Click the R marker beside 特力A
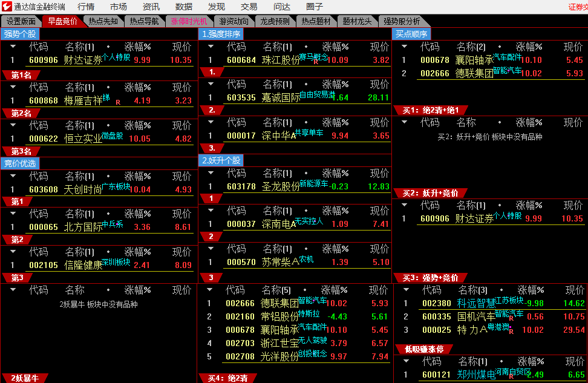This screenshot has width=588, height=383. (511, 331)
